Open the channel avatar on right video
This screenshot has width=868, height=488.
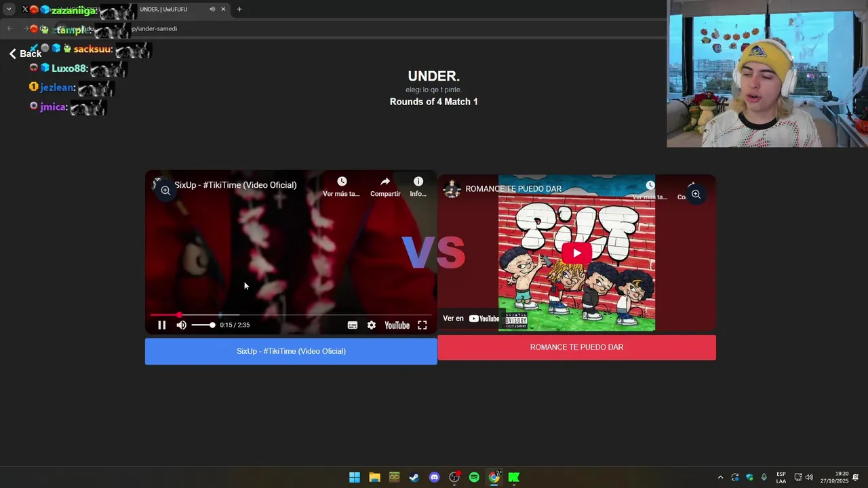click(452, 189)
